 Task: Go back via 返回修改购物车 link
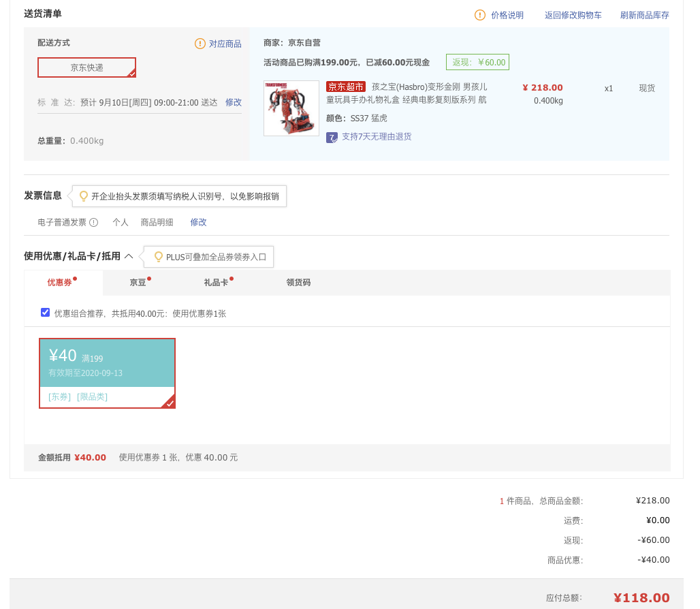[x=573, y=15]
